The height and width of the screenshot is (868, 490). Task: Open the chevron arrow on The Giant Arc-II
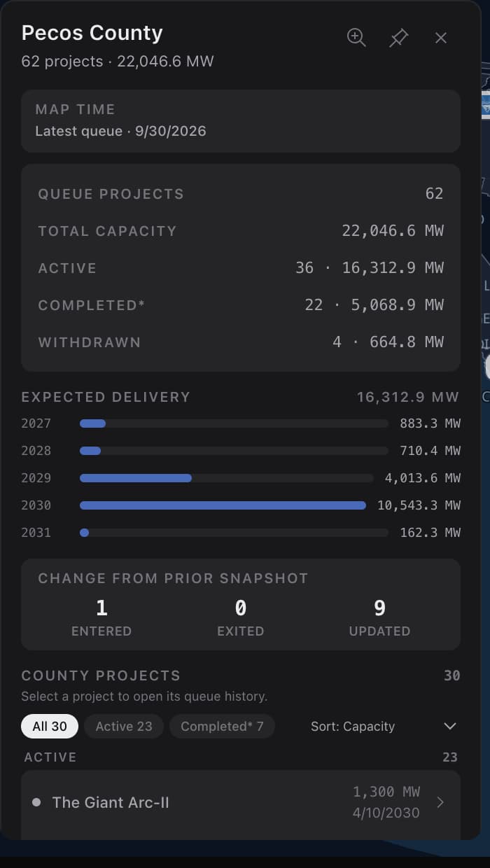[x=440, y=802]
